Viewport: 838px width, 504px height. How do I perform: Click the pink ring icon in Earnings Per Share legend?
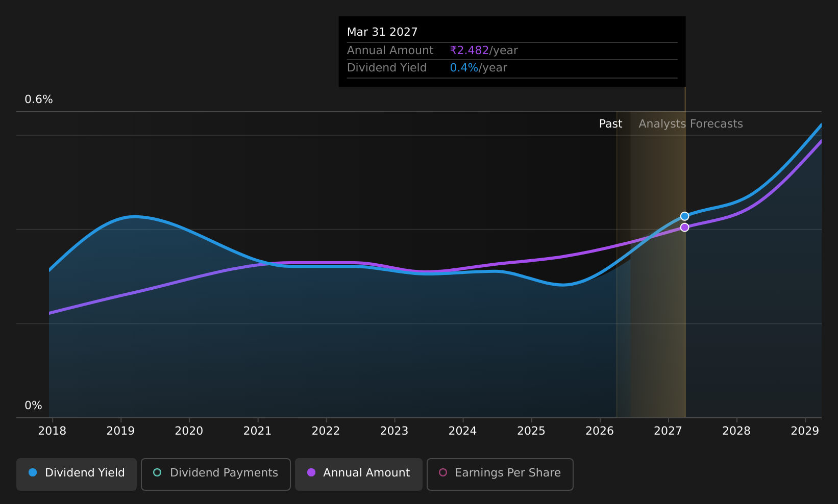pos(443,472)
